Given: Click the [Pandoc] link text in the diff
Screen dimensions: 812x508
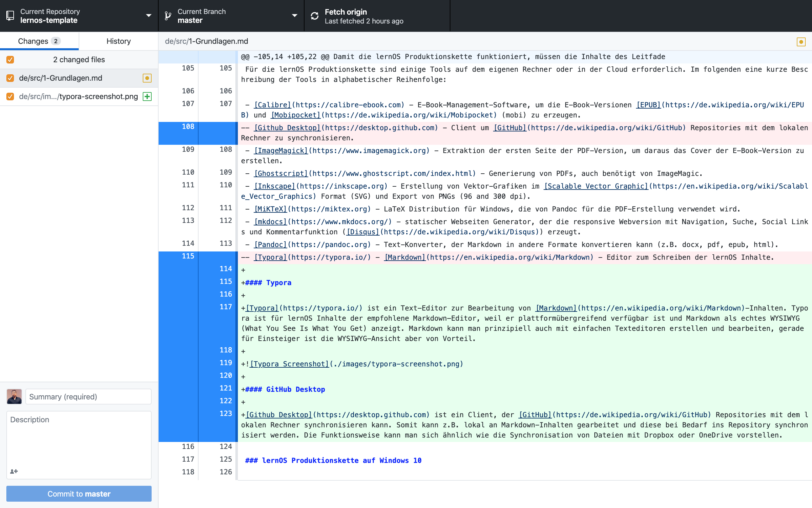Looking at the screenshot, I should [271, 245].
